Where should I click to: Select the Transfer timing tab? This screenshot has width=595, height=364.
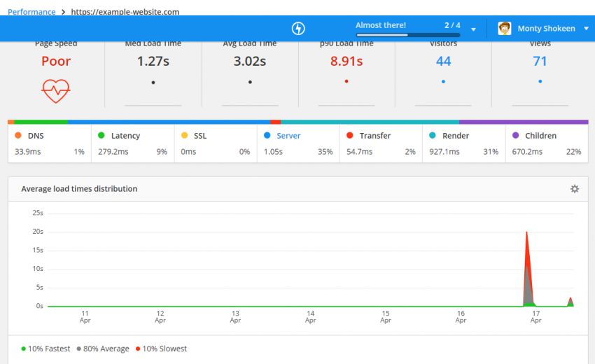(x=381, y=144)
